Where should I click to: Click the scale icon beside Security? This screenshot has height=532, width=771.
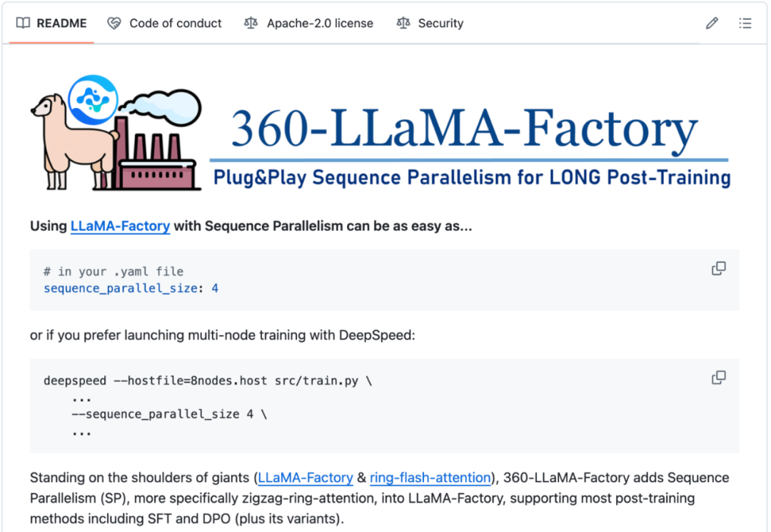pyautogui.click(x=403, y=23)
